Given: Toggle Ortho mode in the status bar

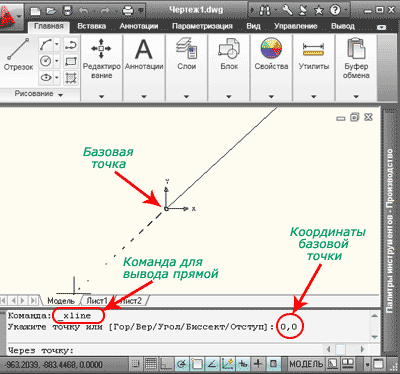Looking at the screenshot, I should click(166, 364).
